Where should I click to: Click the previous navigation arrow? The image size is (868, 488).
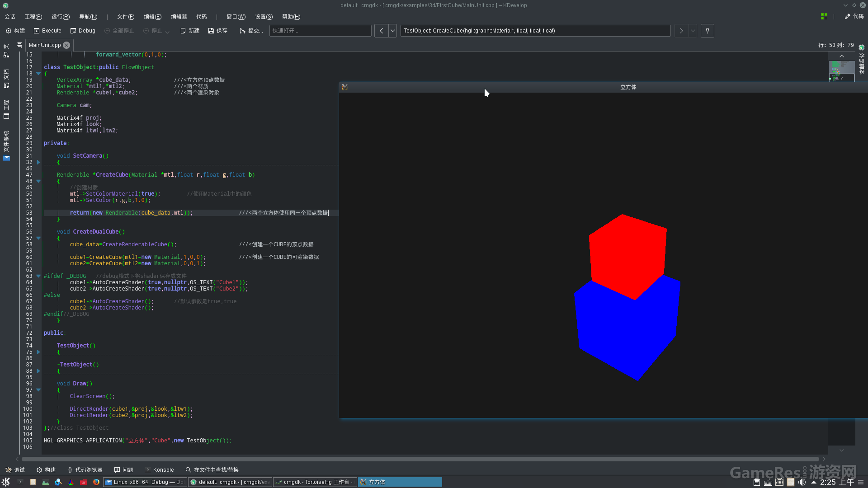[x=380, y=30]
